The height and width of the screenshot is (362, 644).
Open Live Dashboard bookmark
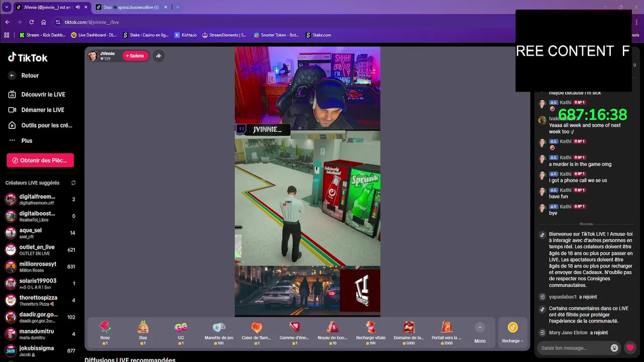click(x=94, y=35)
